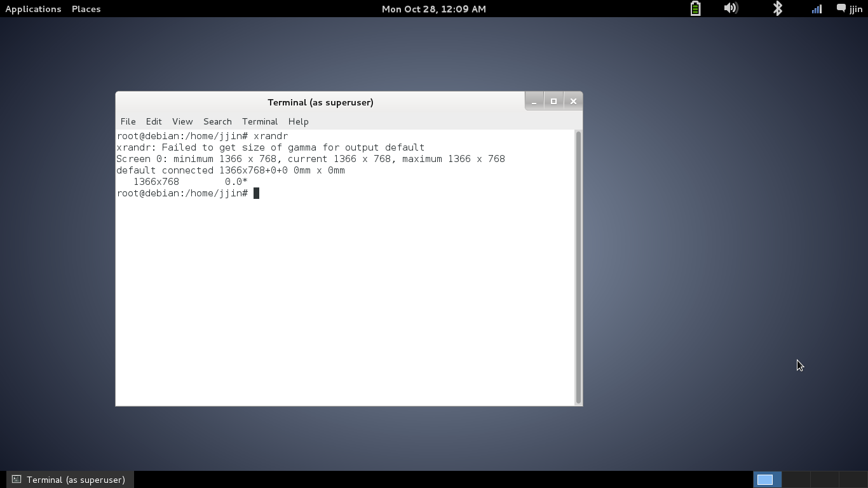Select the Terminal (as superuser) taskbar button
The image size is (868, 488).
(69, 480)
